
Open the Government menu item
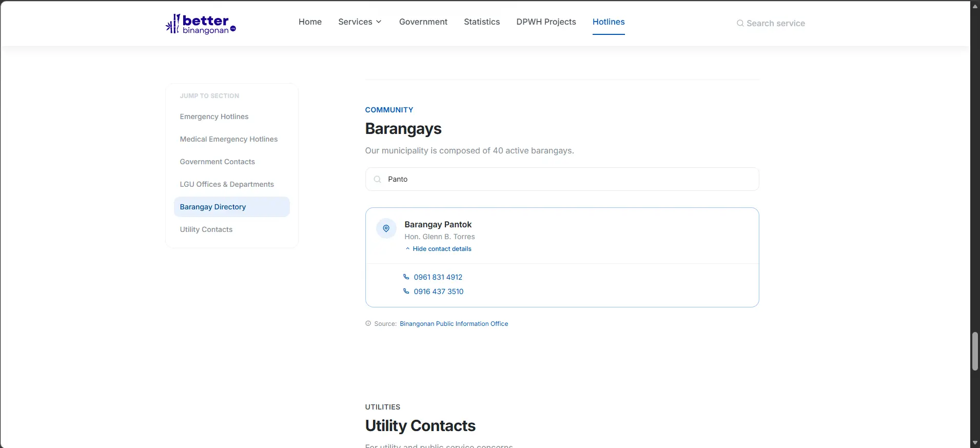[423, 22]
